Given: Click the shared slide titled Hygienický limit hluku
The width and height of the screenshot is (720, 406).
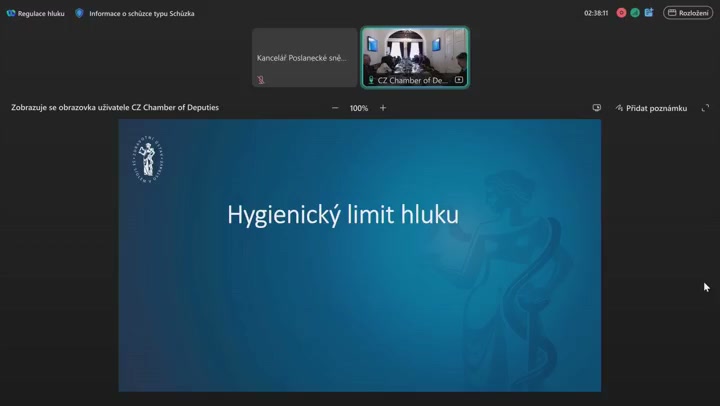Looking at the screenshot, I should (x=360, y=255).
